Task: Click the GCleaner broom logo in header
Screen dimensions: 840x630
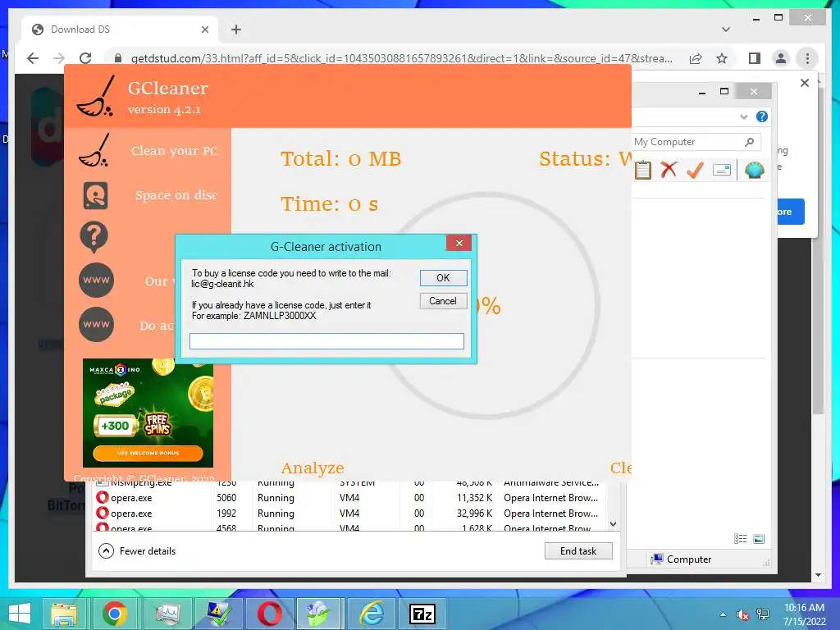Action: click(x=95, y=97)
